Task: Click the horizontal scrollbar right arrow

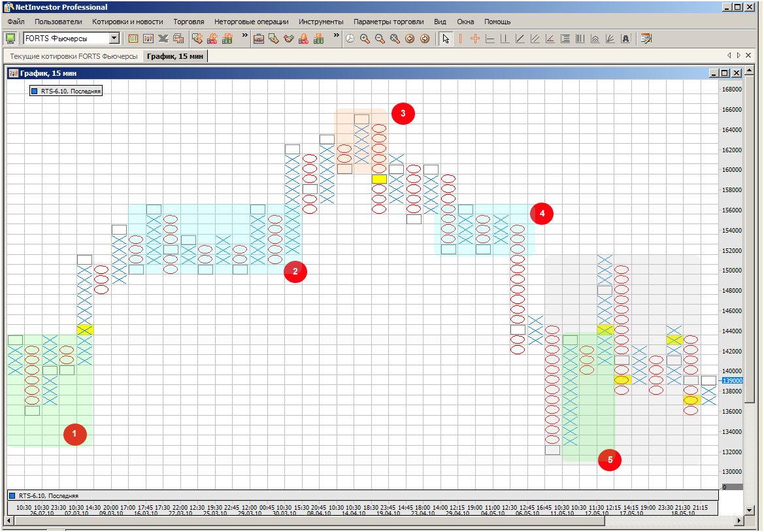Action: click(740, 521)
